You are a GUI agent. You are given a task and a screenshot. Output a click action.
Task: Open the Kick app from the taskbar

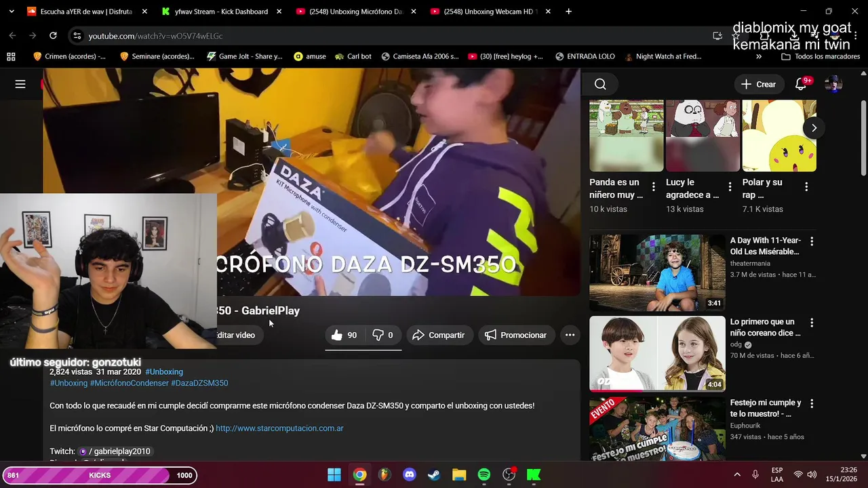(x=534, y=474)
